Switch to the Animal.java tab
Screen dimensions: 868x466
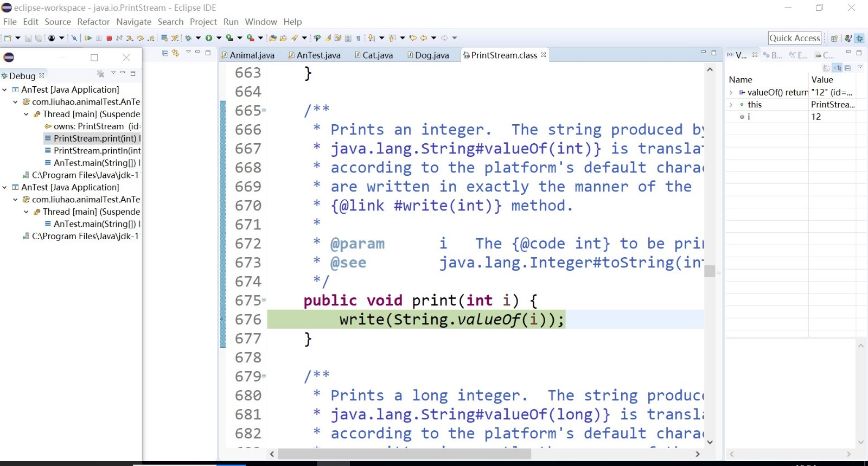(248, 55)
